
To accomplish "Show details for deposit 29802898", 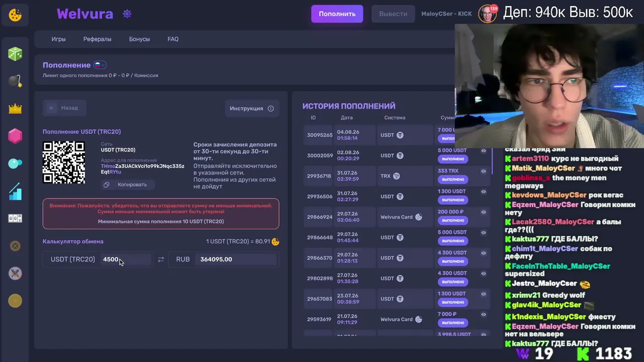I will tap(484, 274).
